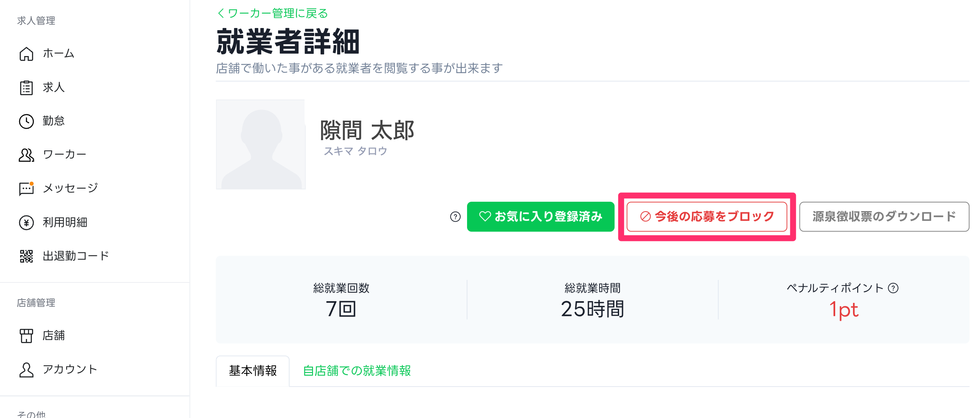Toggle the お気に入り登録済み favorite button
The height and width of the screenshot is (418, 980).
point(541,217)
